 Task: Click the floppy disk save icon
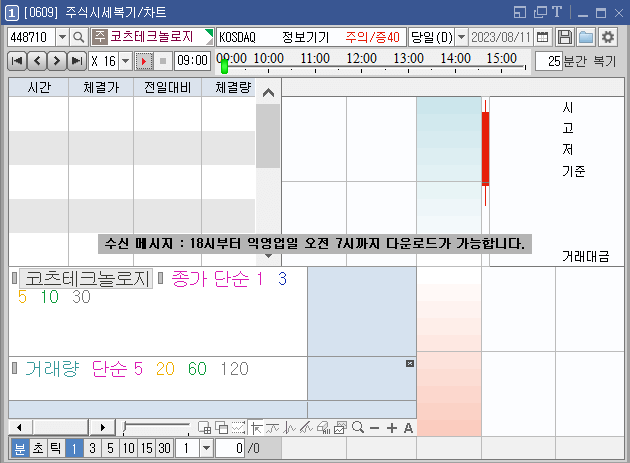pos(565,37)
